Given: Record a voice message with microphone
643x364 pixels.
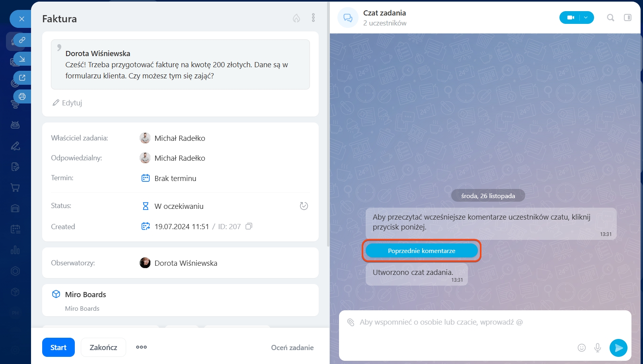Looking at the screenshot, I should tap(597, 348).
